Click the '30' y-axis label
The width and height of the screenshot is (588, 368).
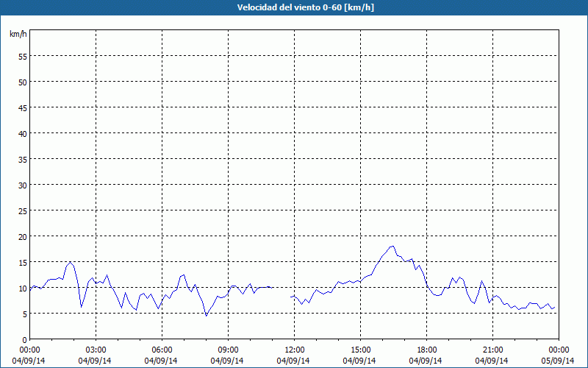23,185
